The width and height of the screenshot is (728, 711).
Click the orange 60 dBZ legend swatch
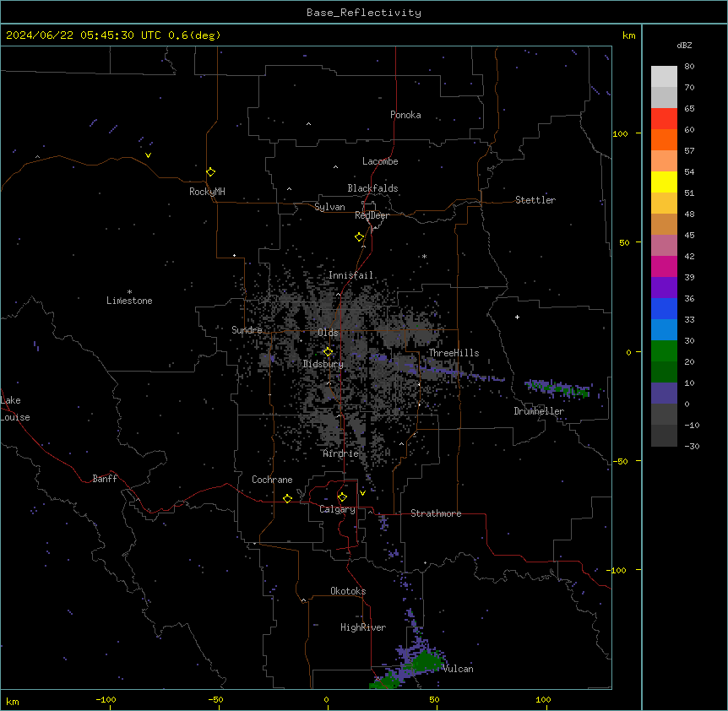tap(664, 139)
